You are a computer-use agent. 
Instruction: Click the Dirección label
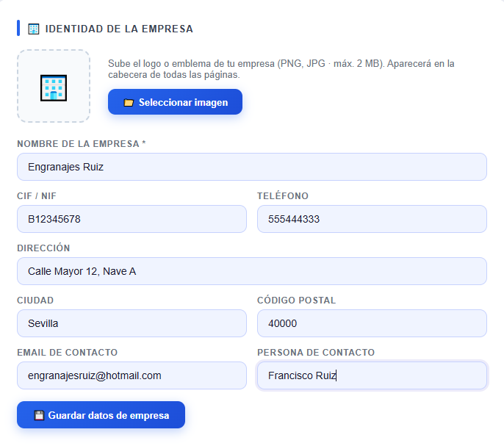43,248
